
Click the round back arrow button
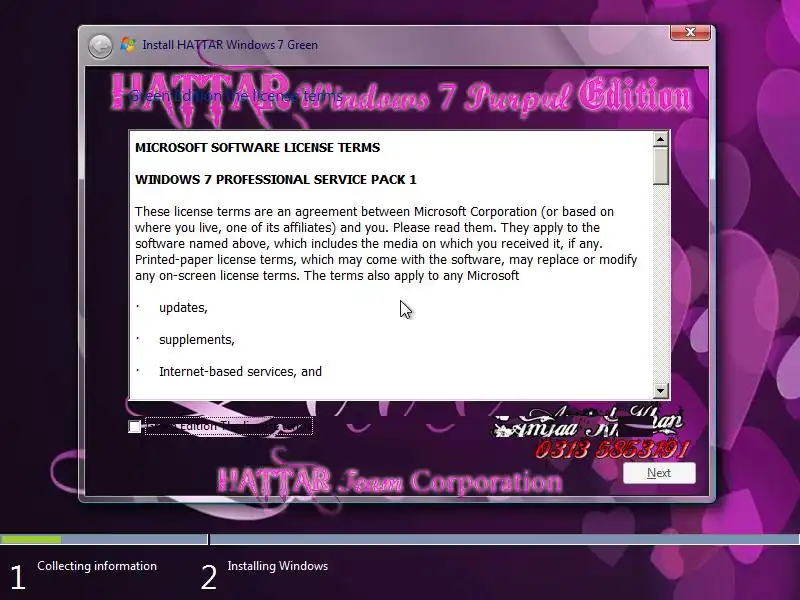click(100, 46)
